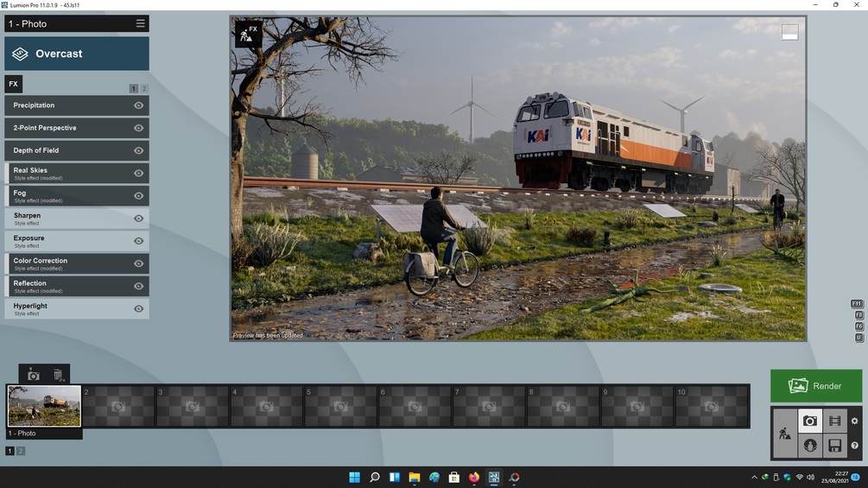The image size is (868, 488).
Task: Click the U key indicator
Action: [x=858, y=338]
